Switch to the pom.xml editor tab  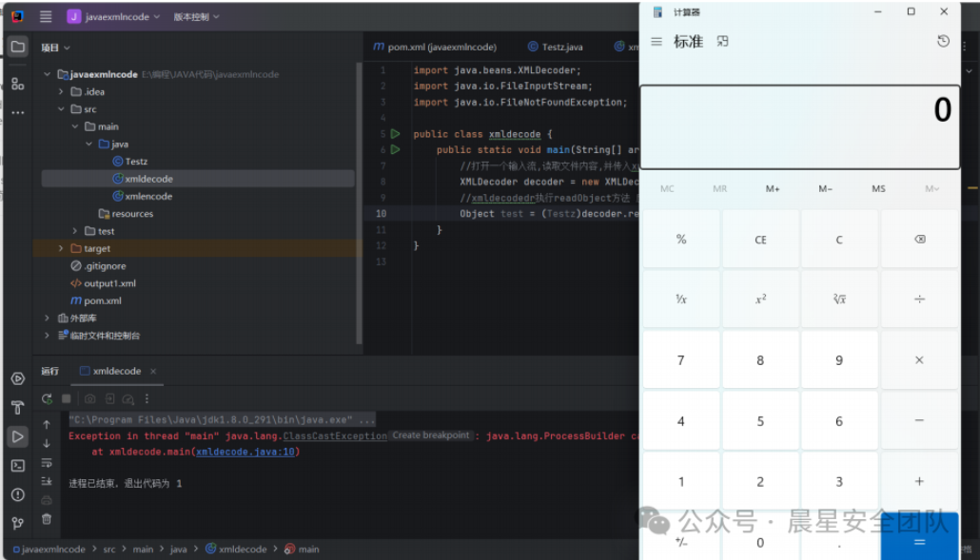pyautogui.click(x=435, y=47)
